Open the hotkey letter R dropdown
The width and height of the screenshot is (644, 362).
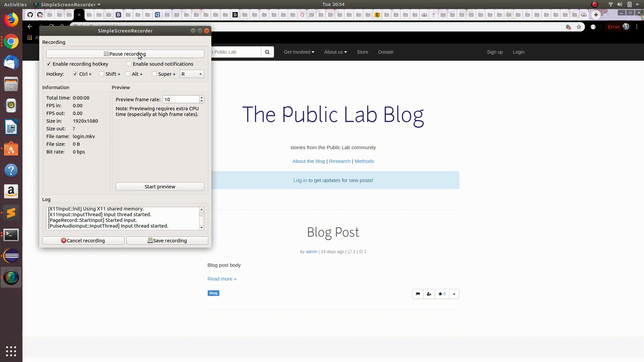(x=192, y=74)
